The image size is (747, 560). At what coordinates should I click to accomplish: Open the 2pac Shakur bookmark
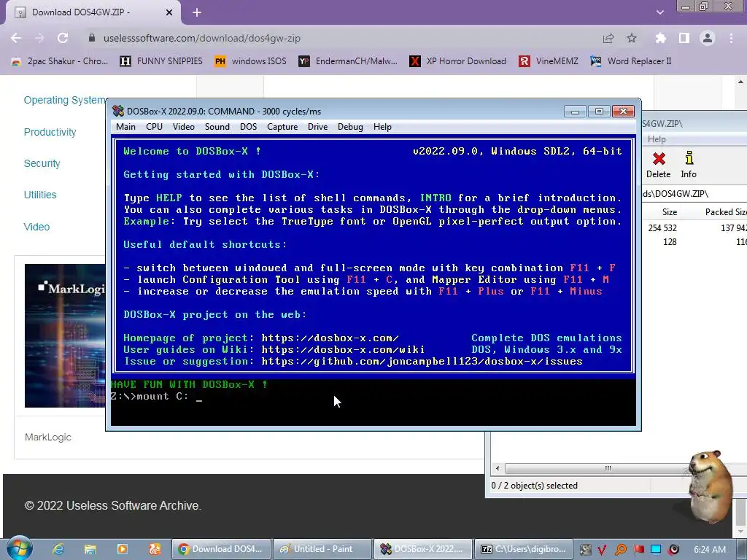pos(60,61)
